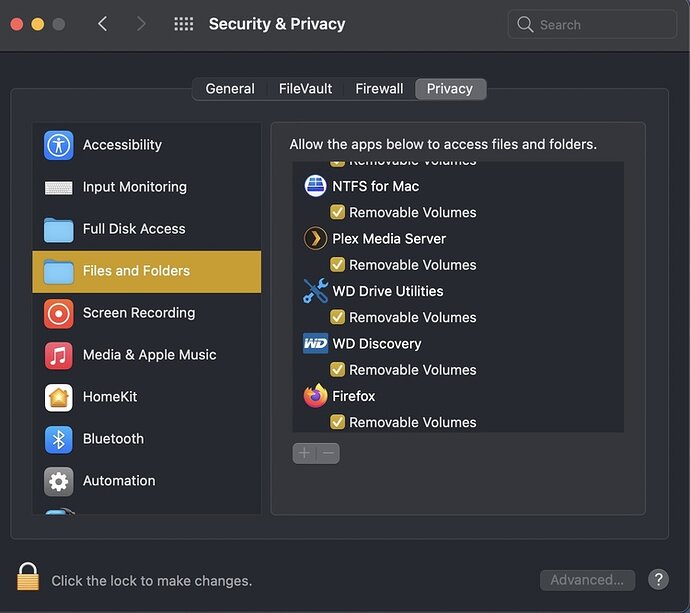Image resolution: width=690 pixels, height=613 pixels.
Task: Click the Firefox app icon
Action: [x=315, y=396]
